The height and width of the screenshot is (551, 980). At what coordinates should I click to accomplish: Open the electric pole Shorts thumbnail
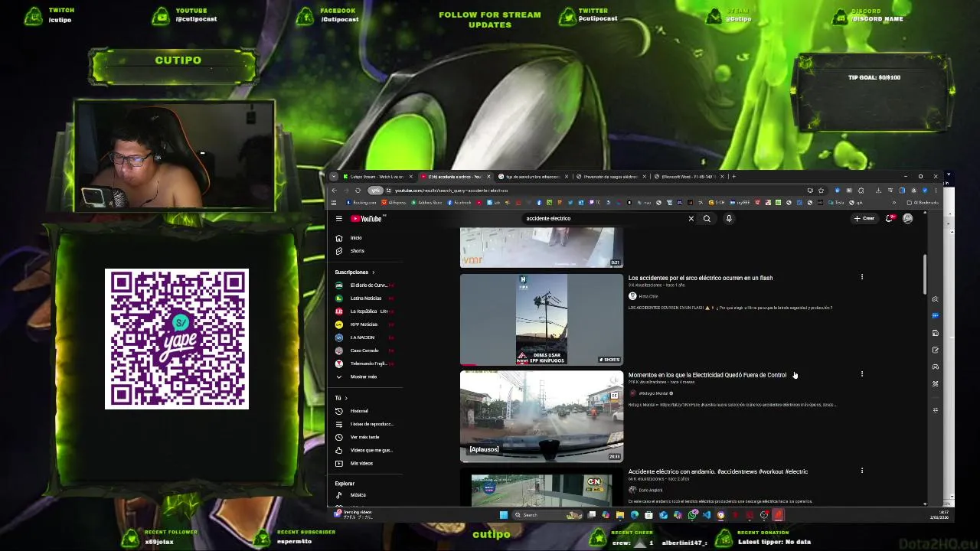coord(541,319)
